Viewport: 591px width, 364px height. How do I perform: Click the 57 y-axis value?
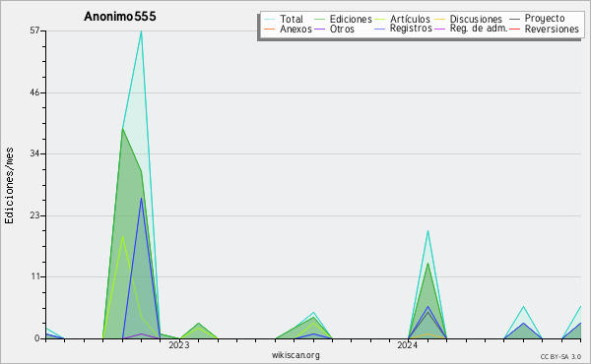(x=34, y=30)
